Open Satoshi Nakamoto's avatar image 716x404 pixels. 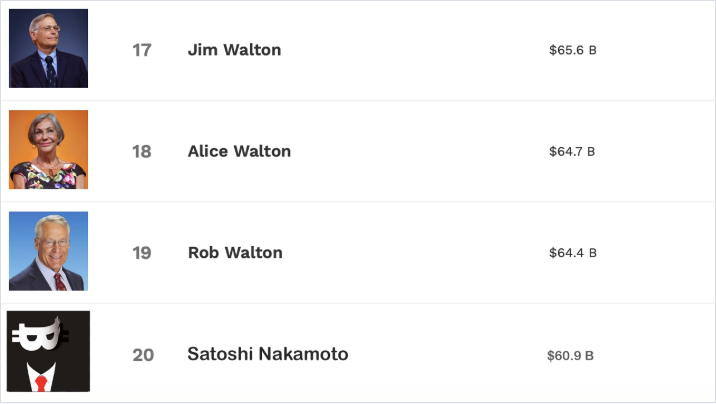click(48, 351)
